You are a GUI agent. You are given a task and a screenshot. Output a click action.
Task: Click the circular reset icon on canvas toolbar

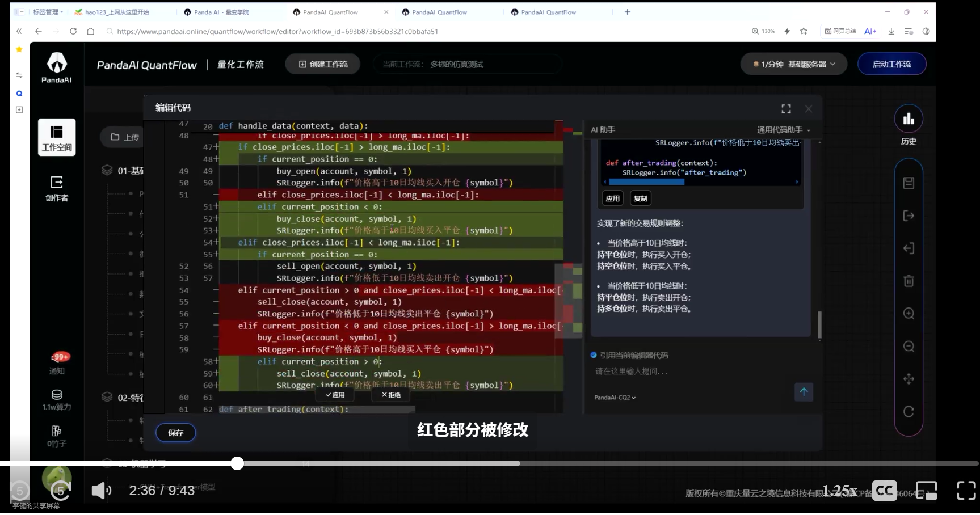pos(909,412)
